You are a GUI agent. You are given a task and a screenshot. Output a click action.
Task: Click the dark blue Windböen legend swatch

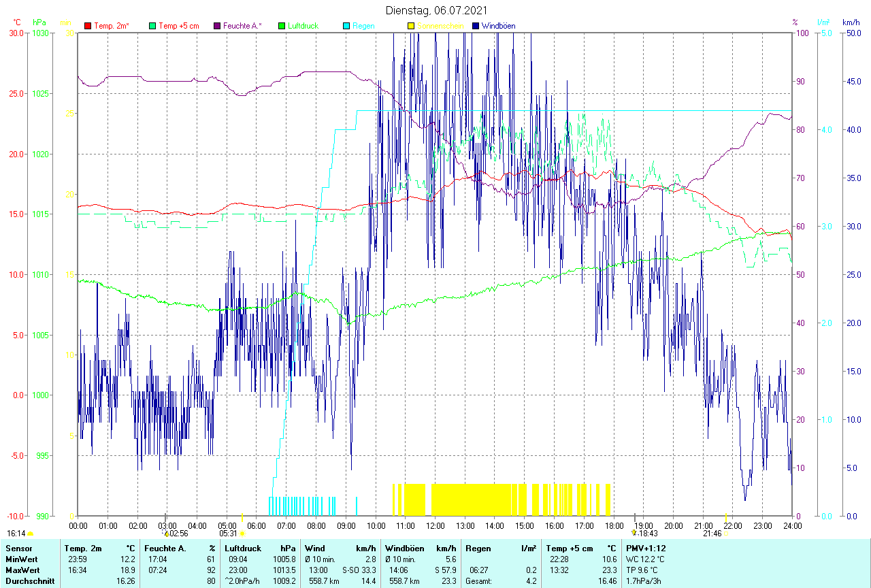point(476,26)
